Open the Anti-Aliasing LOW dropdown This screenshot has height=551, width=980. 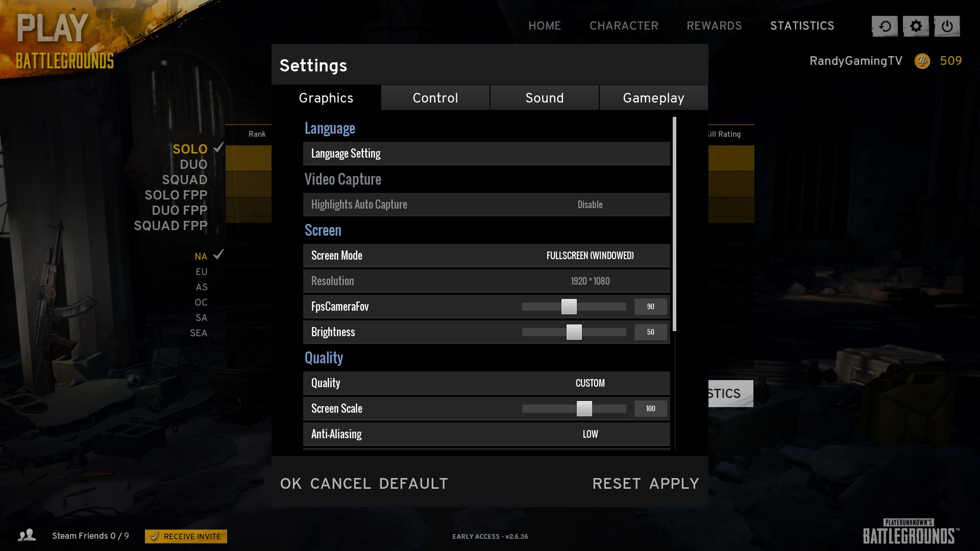point(590,434)
